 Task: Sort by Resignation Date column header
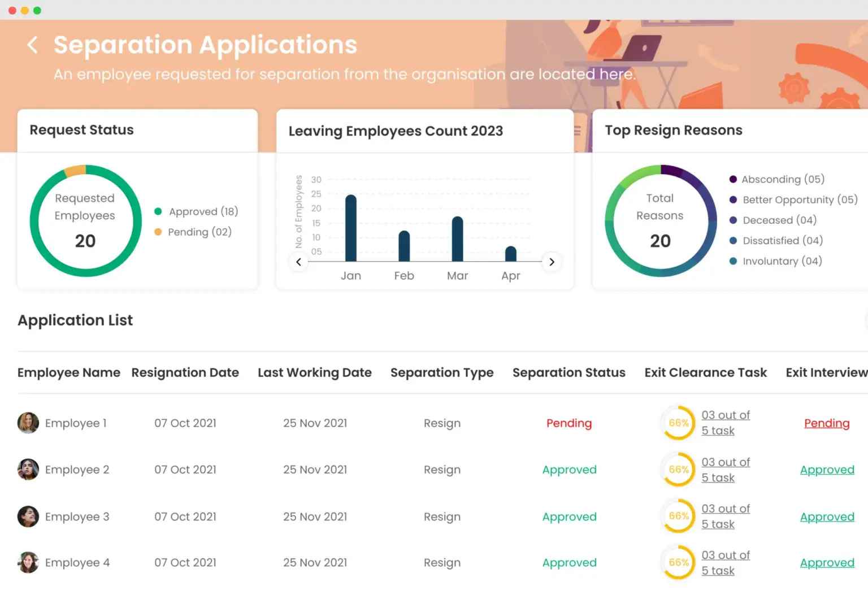click(185, 372)
